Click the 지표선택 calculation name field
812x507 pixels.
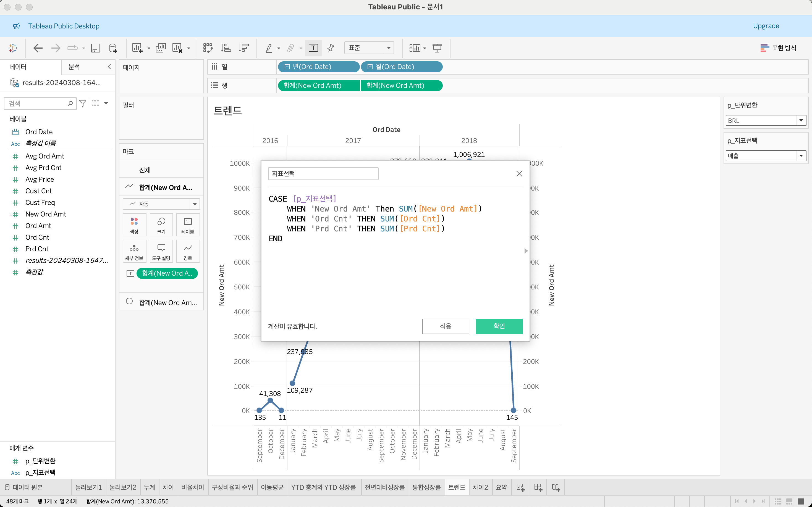(323, 174)
